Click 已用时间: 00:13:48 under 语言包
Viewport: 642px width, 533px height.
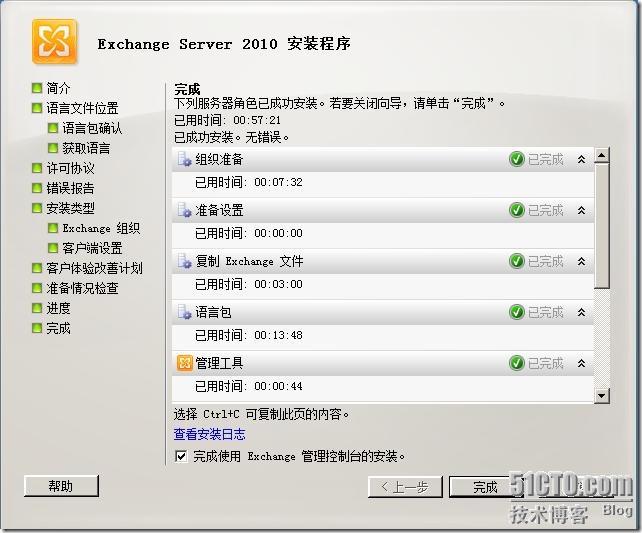(249, 335)
